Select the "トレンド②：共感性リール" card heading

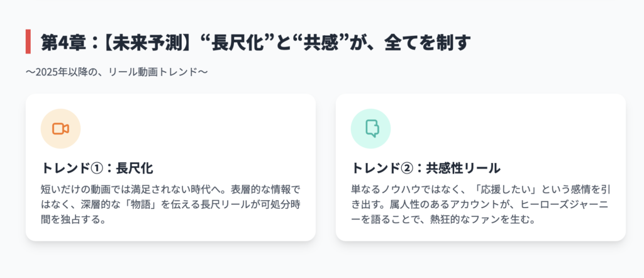[426, 168]
